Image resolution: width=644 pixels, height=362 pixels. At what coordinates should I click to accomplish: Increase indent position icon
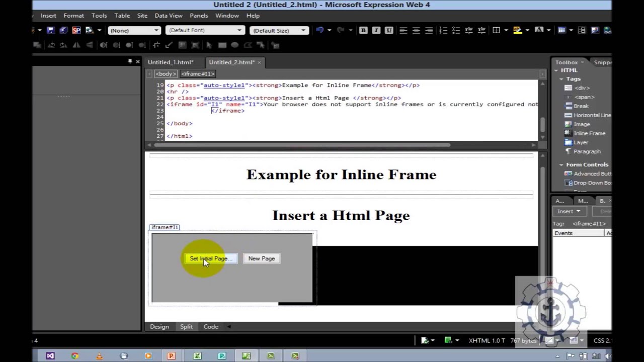point(481,30)
